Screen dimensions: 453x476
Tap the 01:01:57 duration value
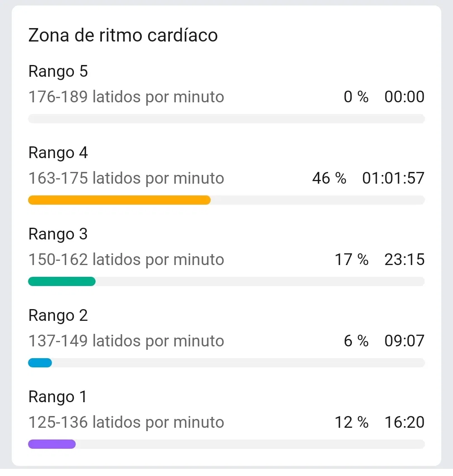pyautogui.click(x=393, y=178)
